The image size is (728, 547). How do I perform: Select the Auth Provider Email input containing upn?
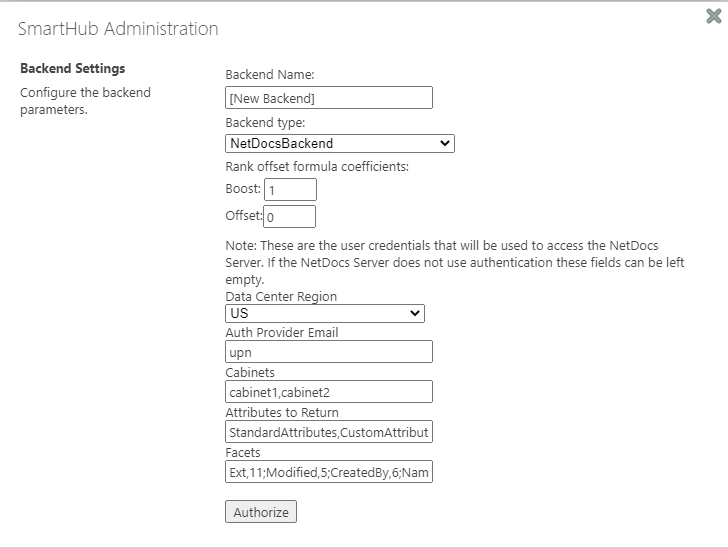[x=329, y=352]
